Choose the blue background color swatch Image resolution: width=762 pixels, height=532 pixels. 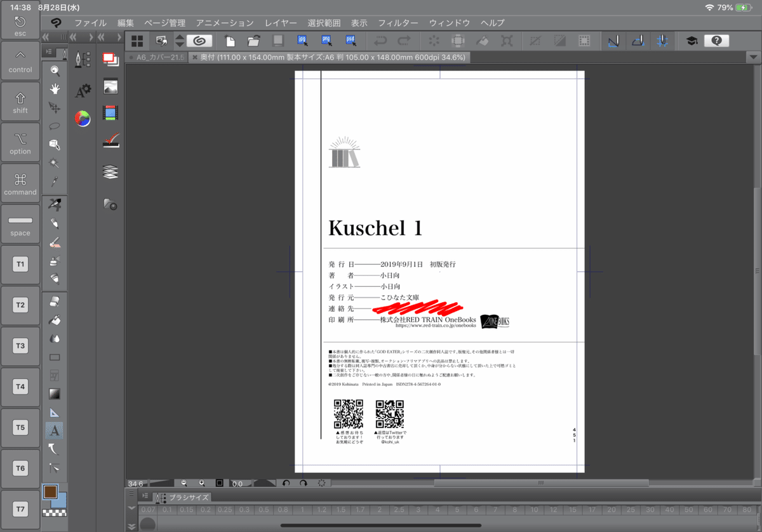pyautogui.click(x=61, y=501)
